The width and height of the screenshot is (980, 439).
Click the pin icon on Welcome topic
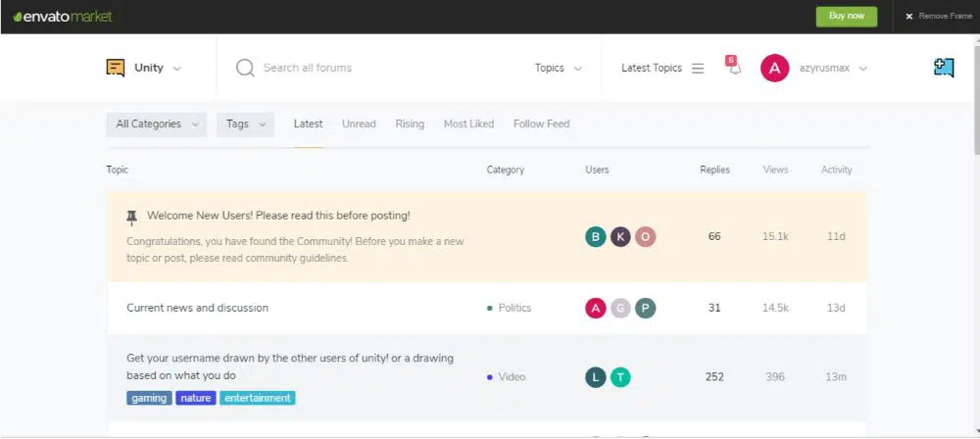click(132, 217)
